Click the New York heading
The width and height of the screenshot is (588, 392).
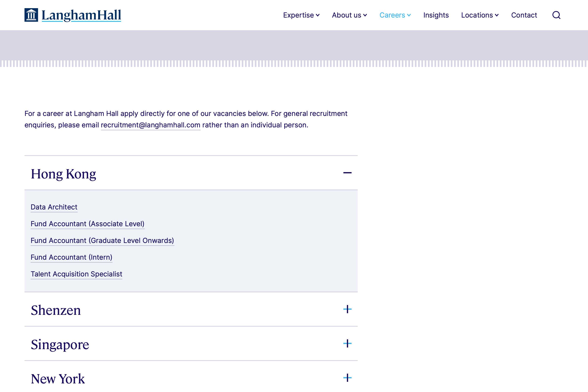(x=58, y=379)
